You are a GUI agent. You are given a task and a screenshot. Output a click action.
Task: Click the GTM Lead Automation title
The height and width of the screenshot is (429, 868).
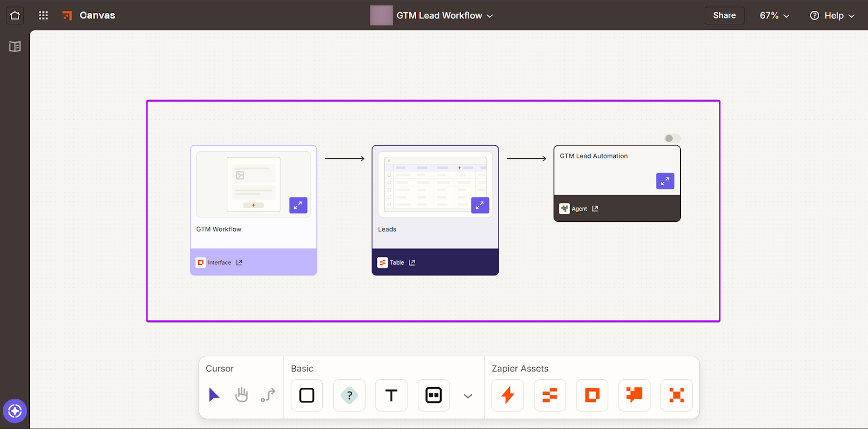point(594,156)
